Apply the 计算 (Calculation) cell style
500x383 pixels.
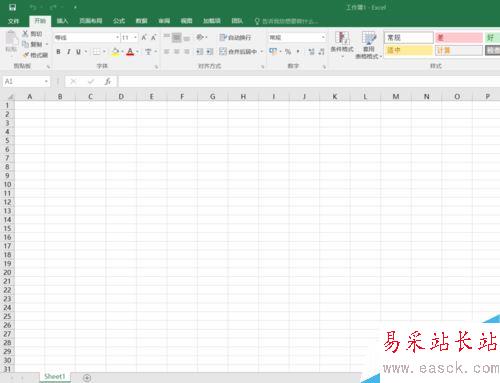[459, 50]
